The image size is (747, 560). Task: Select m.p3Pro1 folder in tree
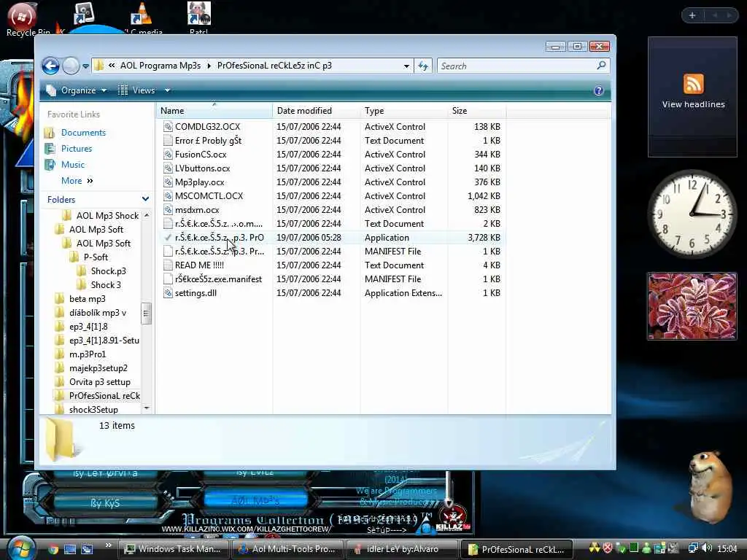coord(88,354)
